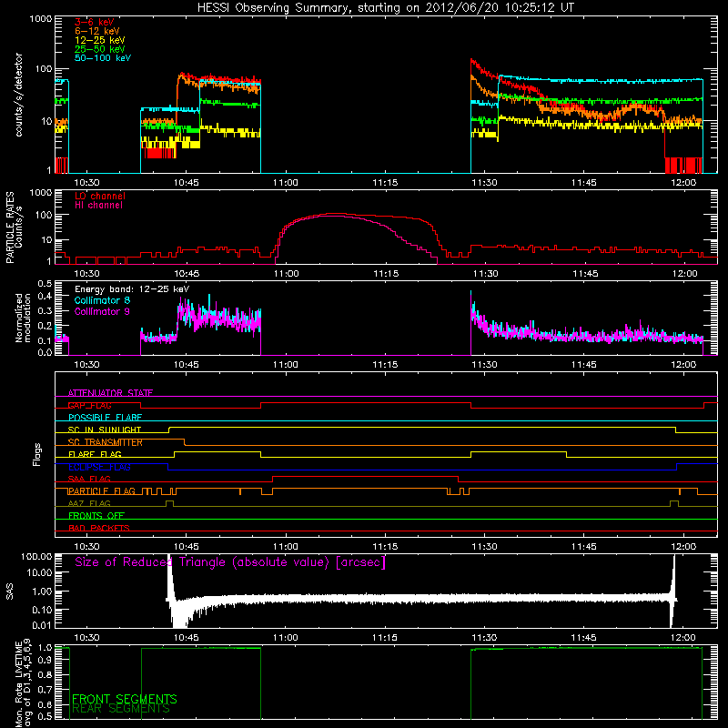Click the HESSI Observing Summary plot title
The image size is (728, 728).
(x=385, y=8)
